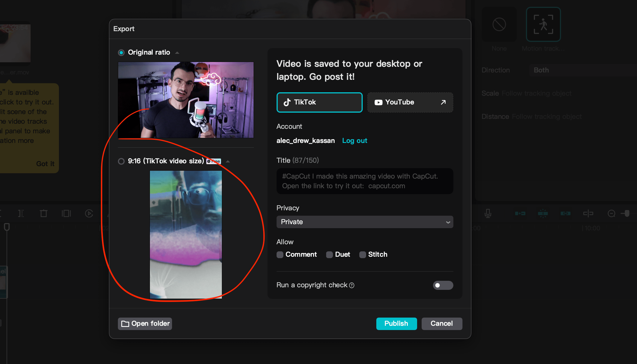Collapse the 9:16 preview section

228,161
